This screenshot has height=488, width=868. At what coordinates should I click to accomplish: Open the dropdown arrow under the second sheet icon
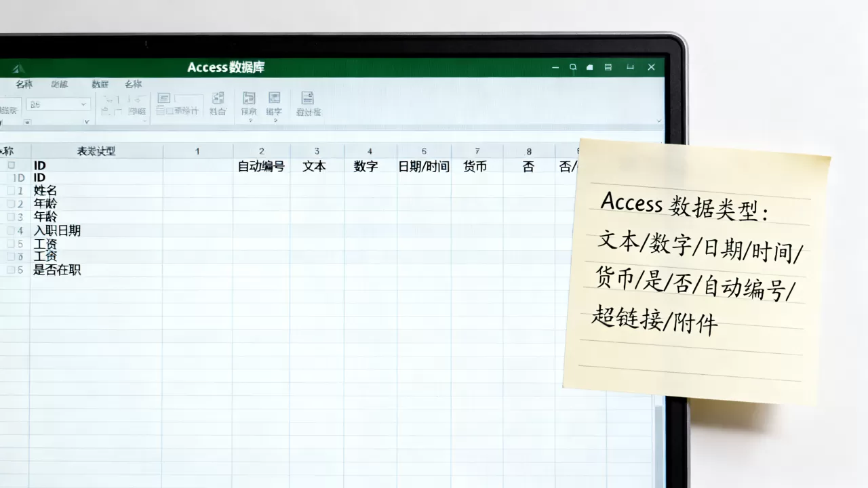coord(275,121)
